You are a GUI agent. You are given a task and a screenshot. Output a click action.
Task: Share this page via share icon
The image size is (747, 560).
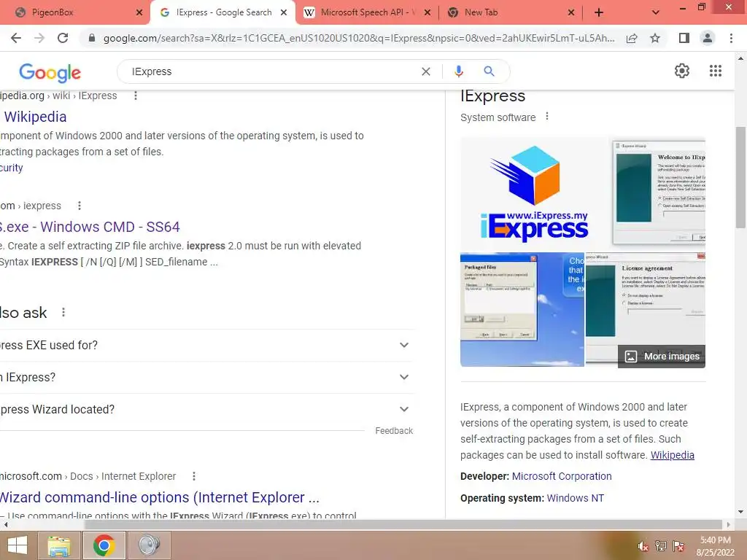[x=632, y=38]
